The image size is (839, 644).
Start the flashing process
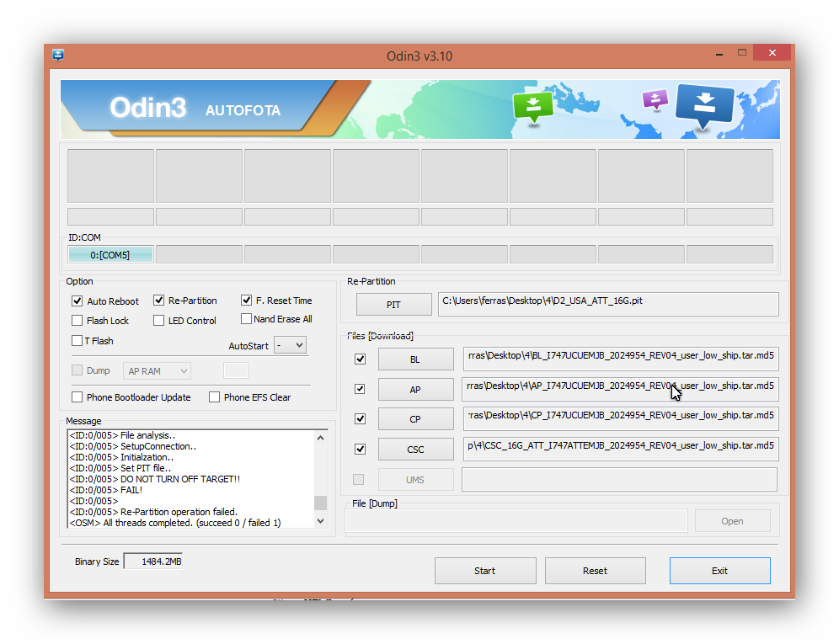point(485,571)
